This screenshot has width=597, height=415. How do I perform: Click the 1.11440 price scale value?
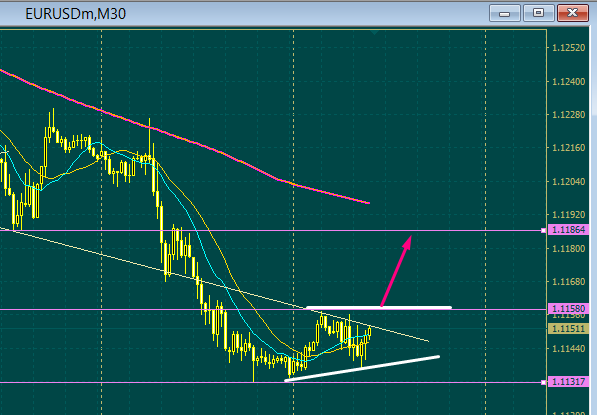(x=568, y=348)
